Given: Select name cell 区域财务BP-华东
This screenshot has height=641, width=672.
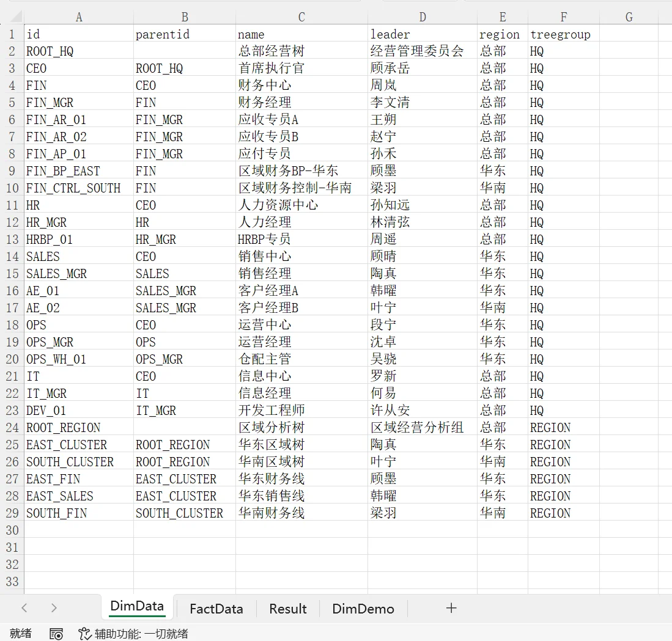Looking at the screenshot, I should [301, 171].
